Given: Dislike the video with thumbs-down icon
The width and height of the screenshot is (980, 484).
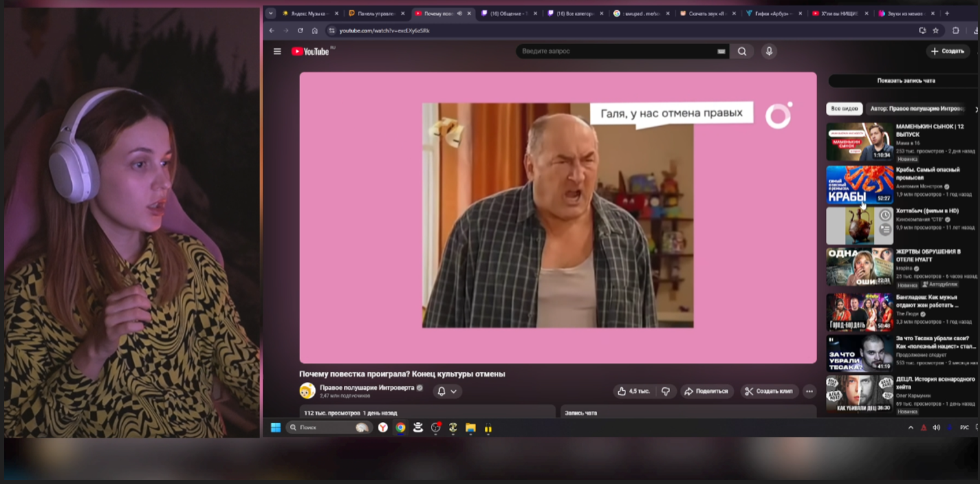Looking at the screenshot, I should [x=666, y=391].
